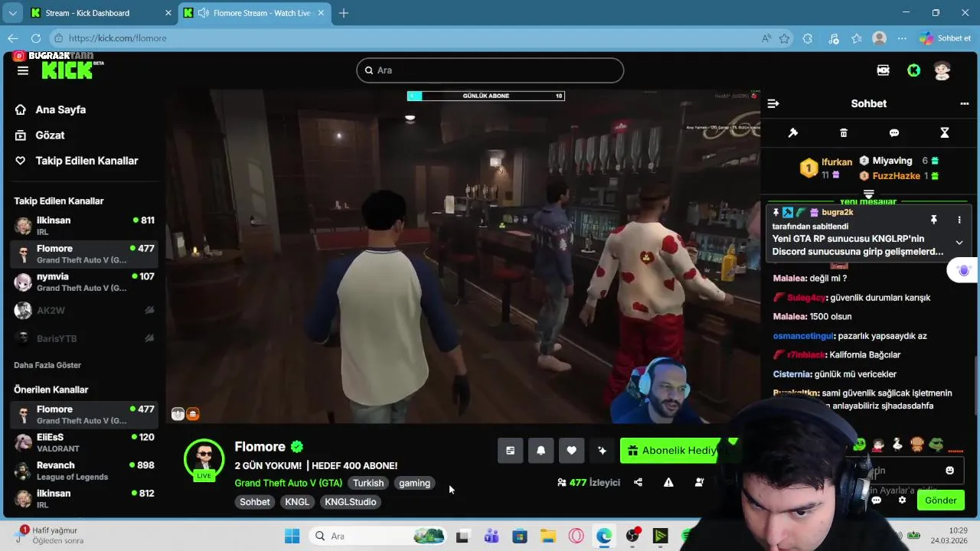Click Flomore streamer avatar with LIVE badge

[204, 459]
